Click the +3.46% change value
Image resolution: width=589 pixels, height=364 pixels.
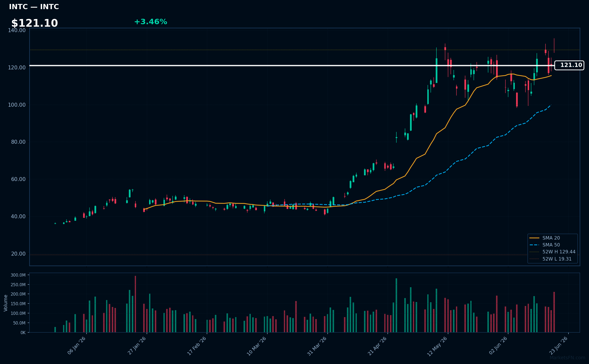tap(151, 22)
